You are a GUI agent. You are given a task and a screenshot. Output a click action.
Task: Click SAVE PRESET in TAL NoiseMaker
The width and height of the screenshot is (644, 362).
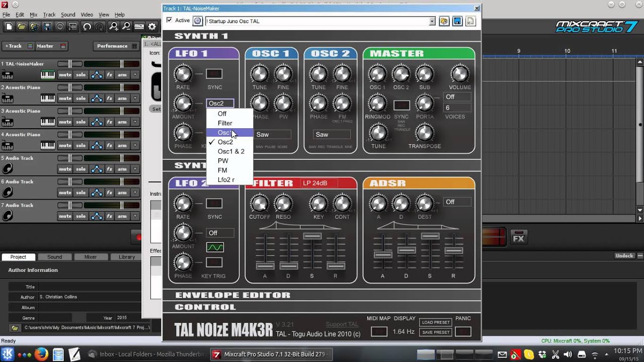click(x=435, y=332)
